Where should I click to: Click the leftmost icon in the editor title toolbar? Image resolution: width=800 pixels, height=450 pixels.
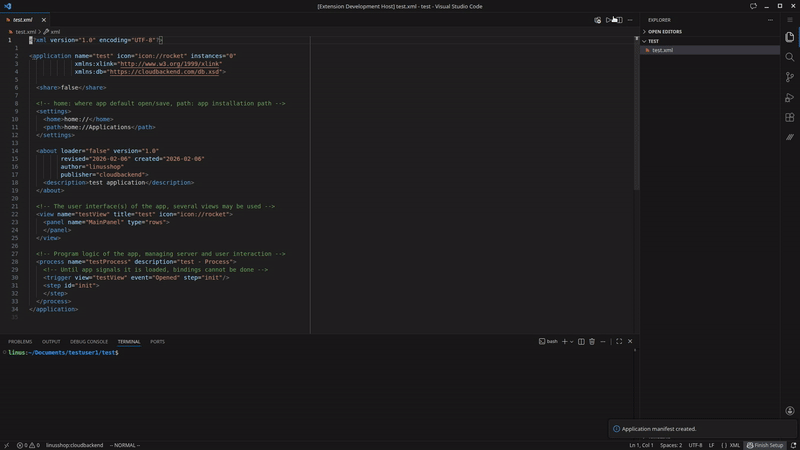point(597,20)
